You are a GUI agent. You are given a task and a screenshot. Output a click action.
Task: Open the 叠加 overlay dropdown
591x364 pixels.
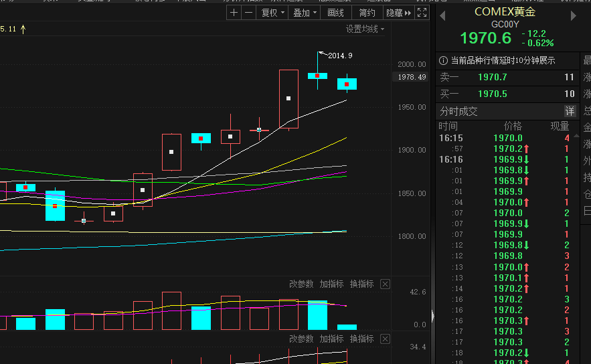coord(305,13)
